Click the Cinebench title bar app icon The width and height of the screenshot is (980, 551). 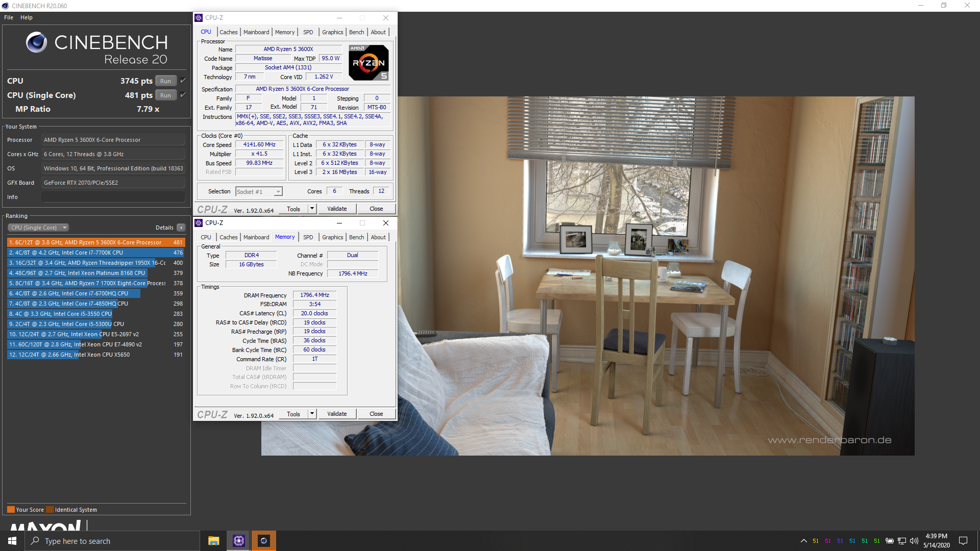pos(6,6)
